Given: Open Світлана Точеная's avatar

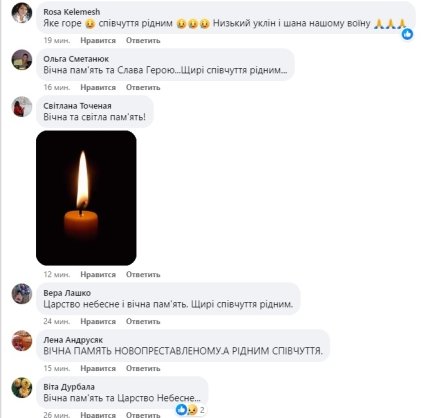Looking at the screenshot, I should click(22, 107).
